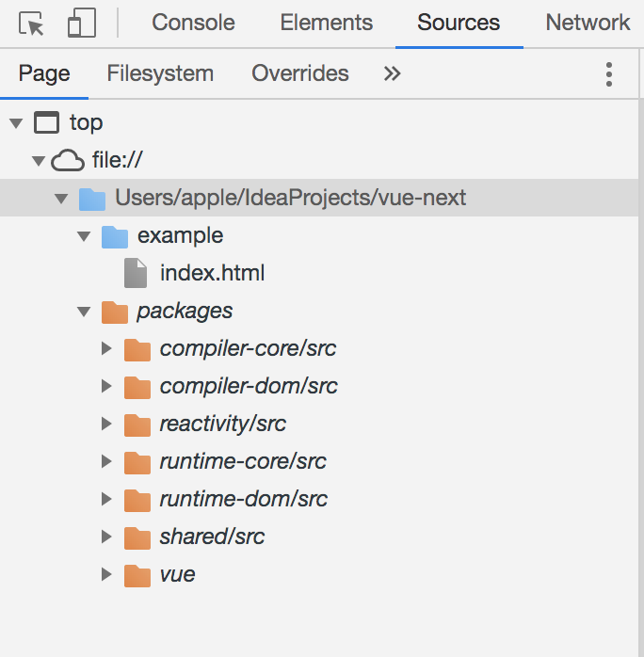Screen dimensions: 644x657
Task: Select the runtime-core/src label
Action: pyautogui.click(x=243, y=462)
